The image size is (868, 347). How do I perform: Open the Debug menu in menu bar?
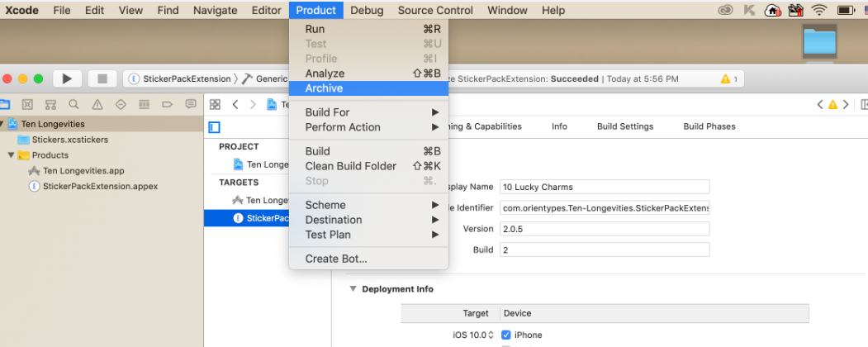click(x=367, y=10)
